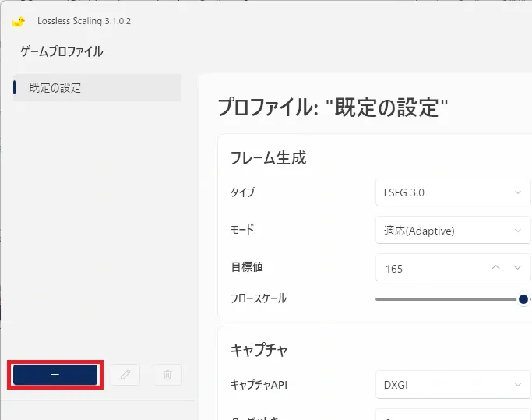Click the フレーム生成 section title
The width and height of the screenshot is (532, 420).
pos(269,158)
